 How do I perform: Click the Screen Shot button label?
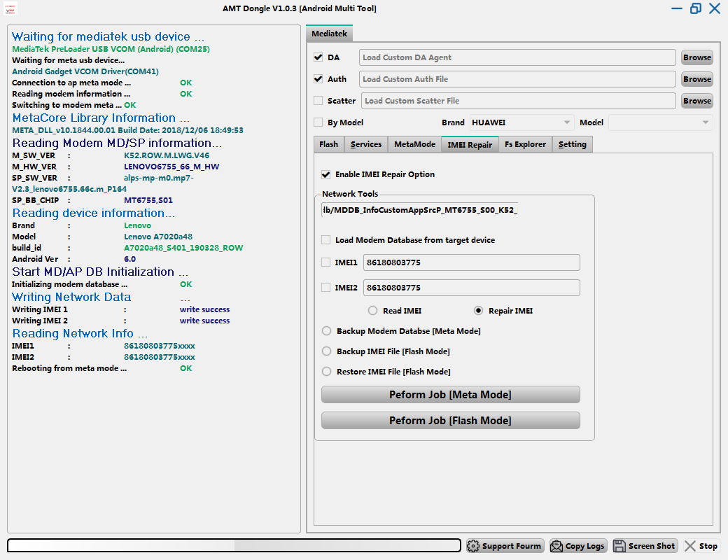[652, 546]
